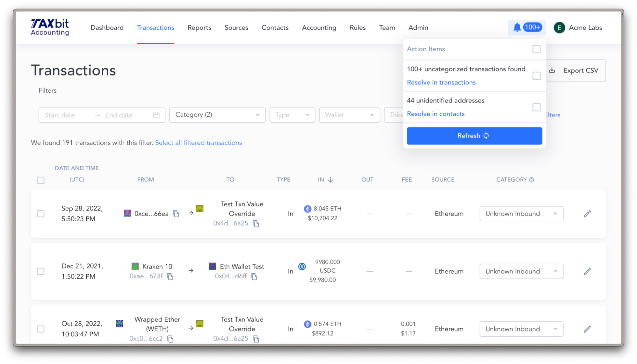This screenshot has height=364, width=637.
Task: Copy the 0xce...66ea sender address
Action: coord(176,214)
